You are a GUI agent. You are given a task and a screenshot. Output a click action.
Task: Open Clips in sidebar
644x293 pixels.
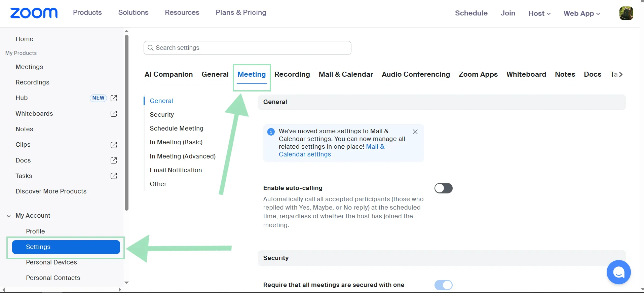coord(23,145)
